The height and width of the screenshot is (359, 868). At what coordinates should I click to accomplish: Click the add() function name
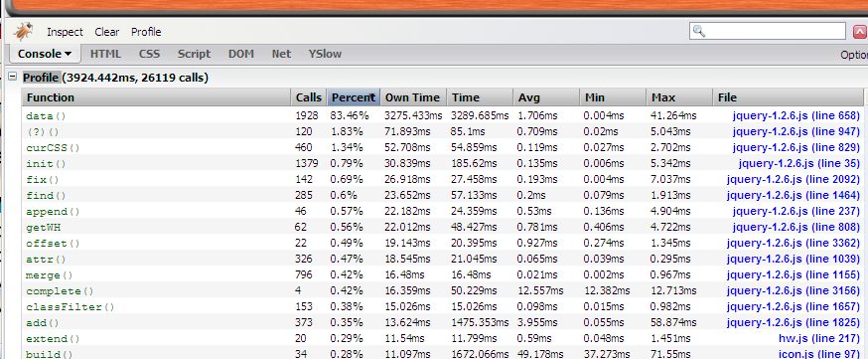click(43, 323)
